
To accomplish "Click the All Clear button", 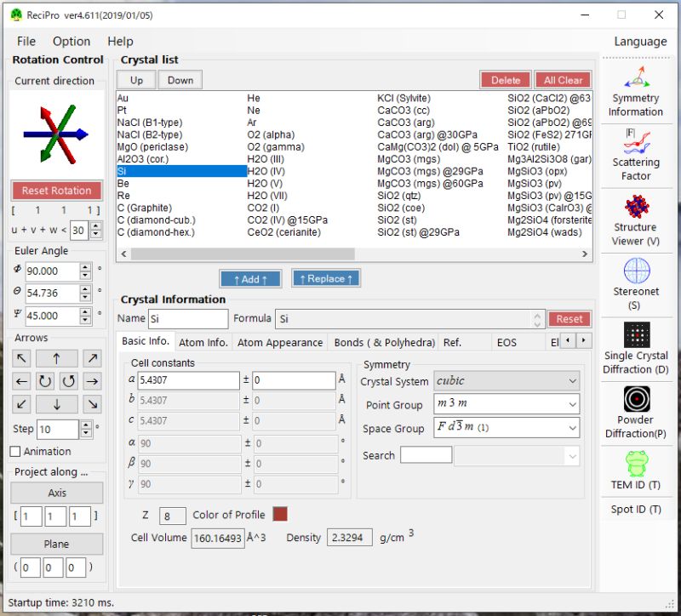I will point(562,78).
